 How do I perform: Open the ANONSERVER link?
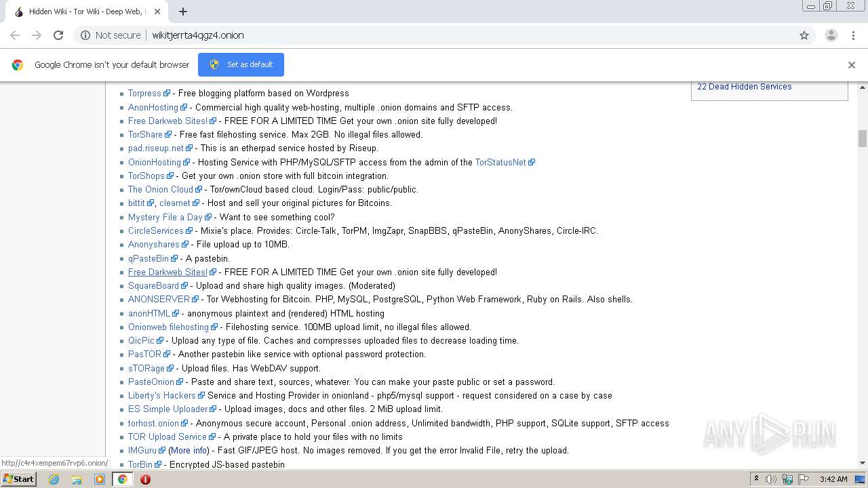159,299
